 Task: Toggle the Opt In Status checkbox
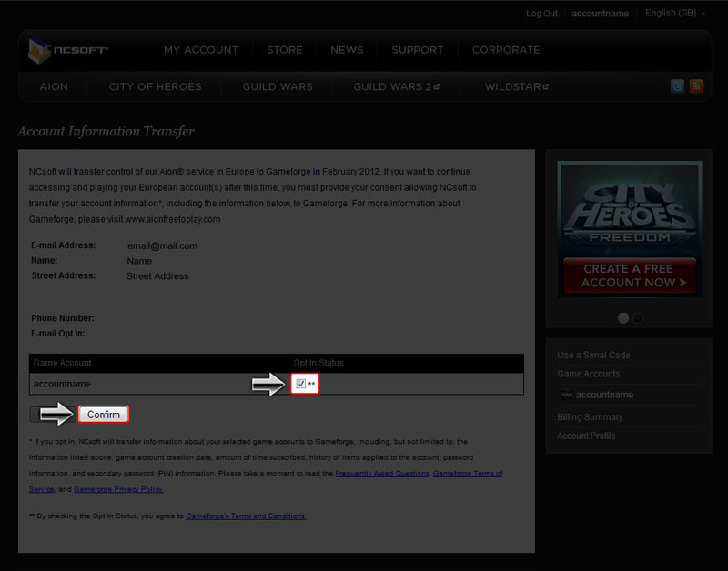click(300, 384)
